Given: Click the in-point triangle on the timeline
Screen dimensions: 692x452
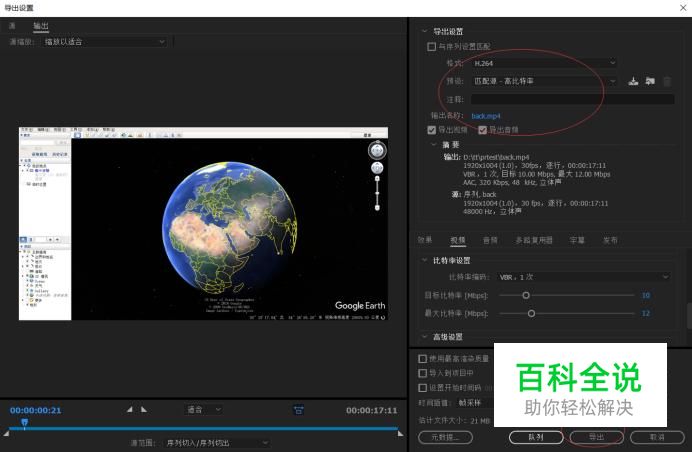Looking at the screenshot, I should [x=6, y=433].
